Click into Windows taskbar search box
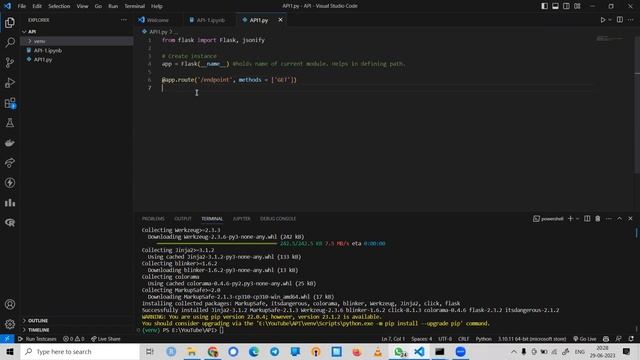 pyautogui.click(x=80, y=352)
